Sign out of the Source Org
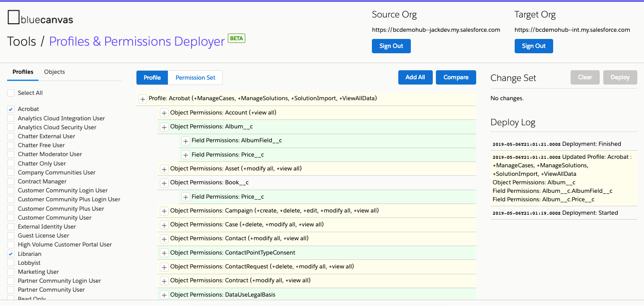644x306 pixels. (391, 46)
